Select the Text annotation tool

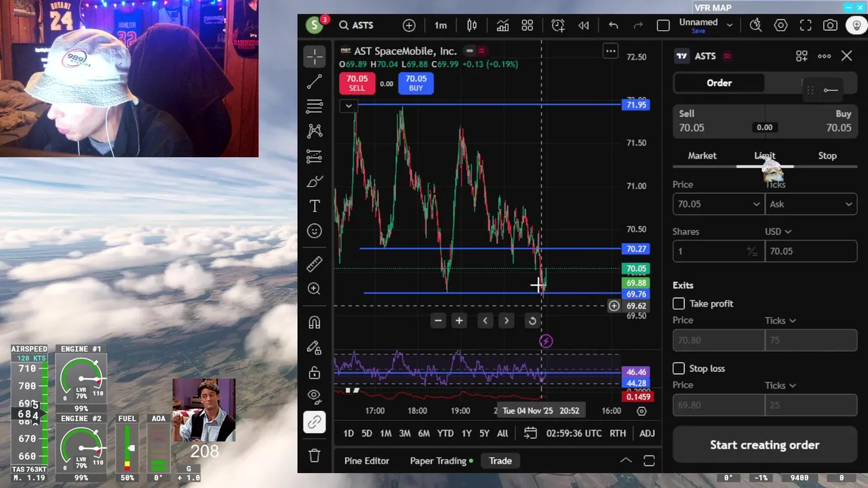click(315, 206)
